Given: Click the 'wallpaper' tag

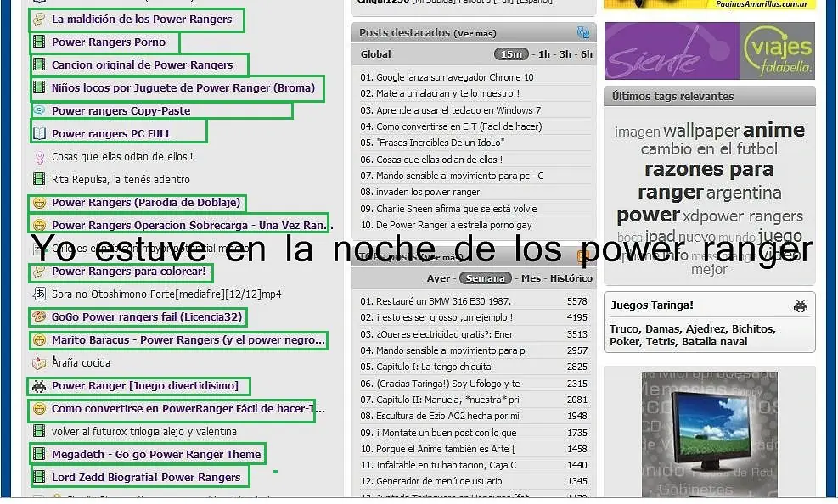Looking at the screenshot, I should pos(701,131).
